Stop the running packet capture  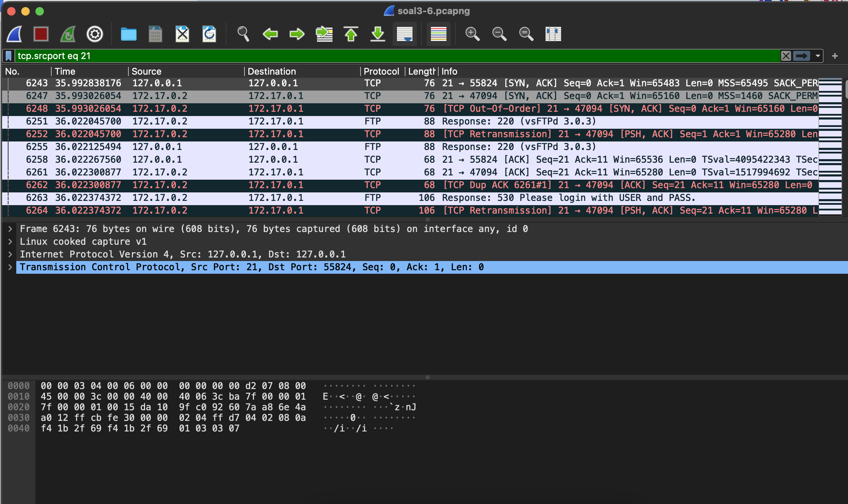41,34
